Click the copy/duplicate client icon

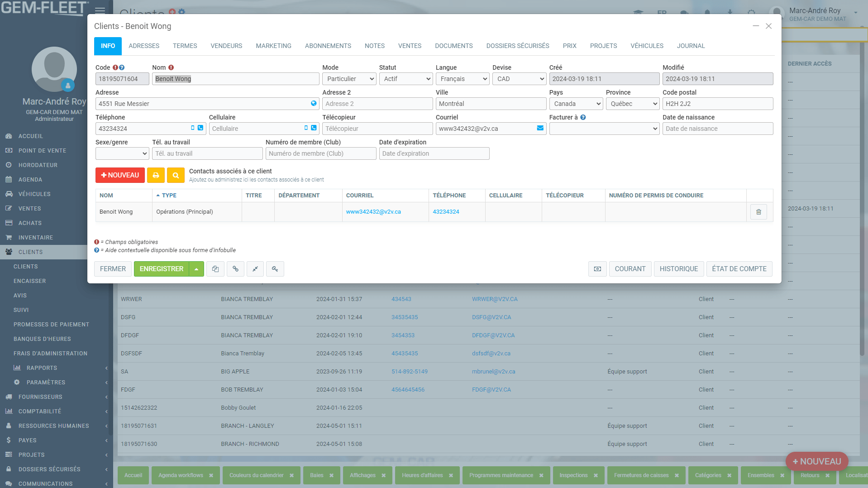tap(215, 269)
